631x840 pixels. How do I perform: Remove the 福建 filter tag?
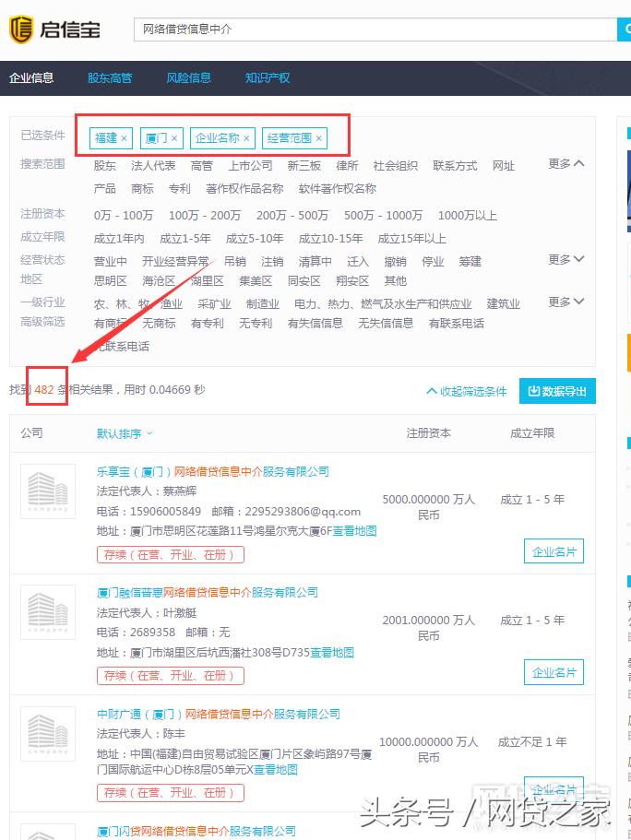[124, 138]
